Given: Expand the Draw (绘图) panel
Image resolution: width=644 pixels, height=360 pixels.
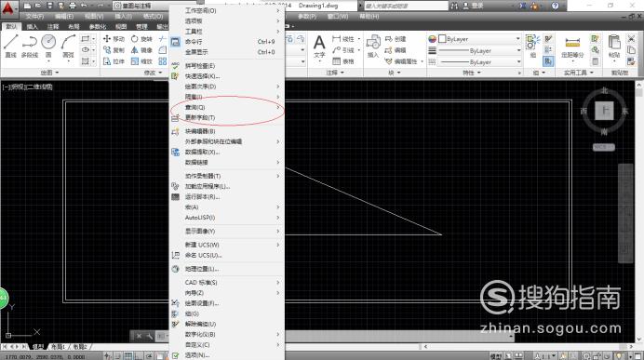Looking at the screenshot, I should pyautogui.click(x=49, y=73).
